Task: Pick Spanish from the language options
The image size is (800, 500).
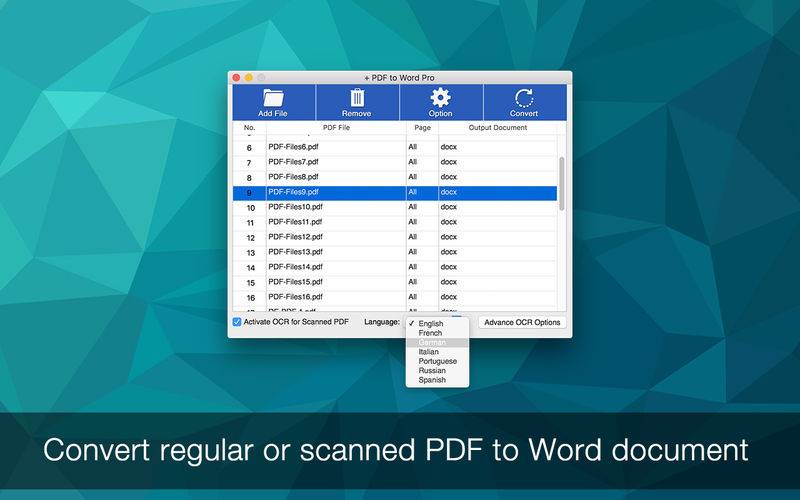Action: point(432,380)
